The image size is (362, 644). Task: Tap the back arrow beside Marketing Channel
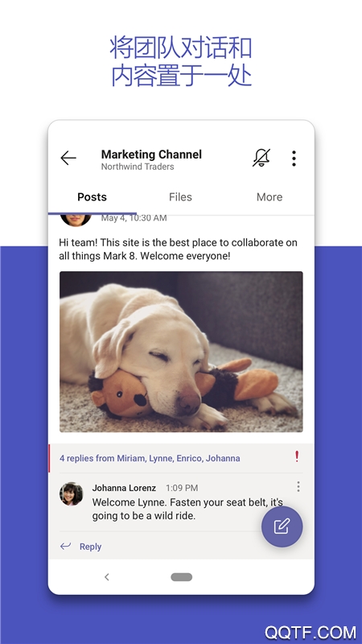pyautogui.click(x=68, y=158)
